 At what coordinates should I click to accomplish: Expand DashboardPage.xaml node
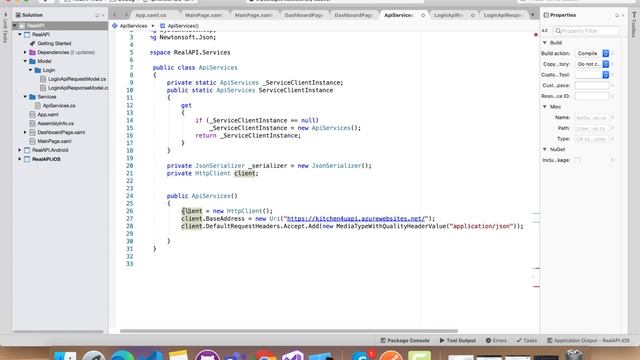(x=25, y=132)
